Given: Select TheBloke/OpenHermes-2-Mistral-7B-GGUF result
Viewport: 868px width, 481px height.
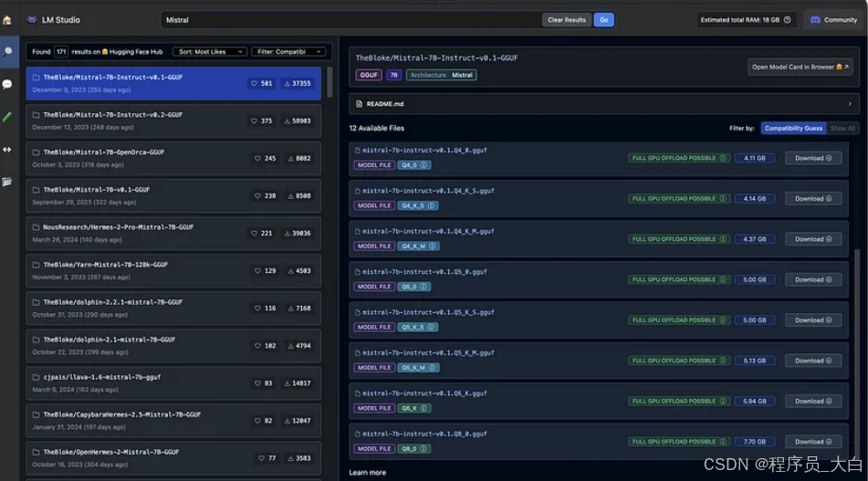Looking at the screenshot, I should [173, 458].
